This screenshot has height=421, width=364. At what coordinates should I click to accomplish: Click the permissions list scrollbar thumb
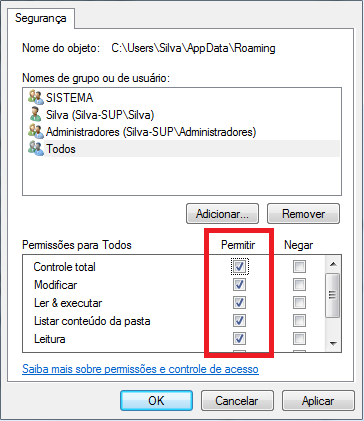333,295
